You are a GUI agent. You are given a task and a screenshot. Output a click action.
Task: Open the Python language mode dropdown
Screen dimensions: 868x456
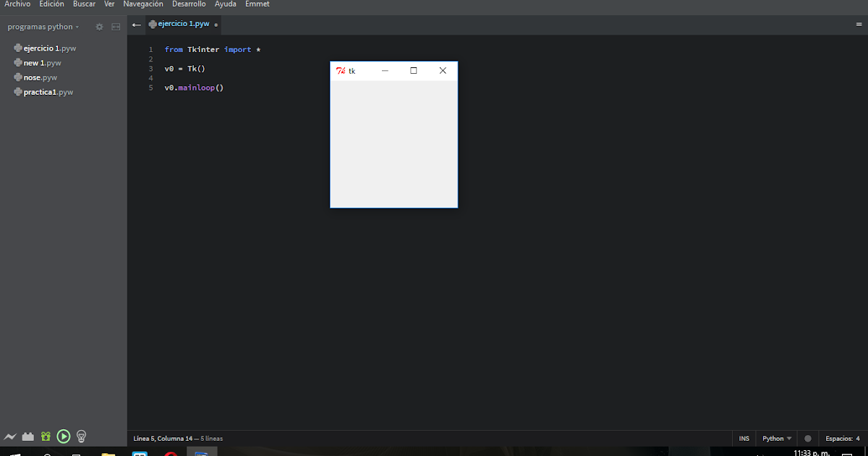click(777, 439)
